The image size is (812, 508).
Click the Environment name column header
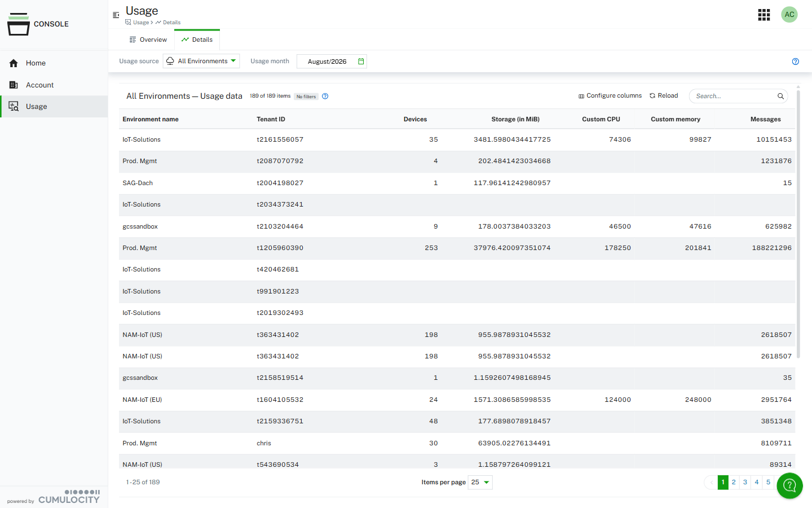151,119
